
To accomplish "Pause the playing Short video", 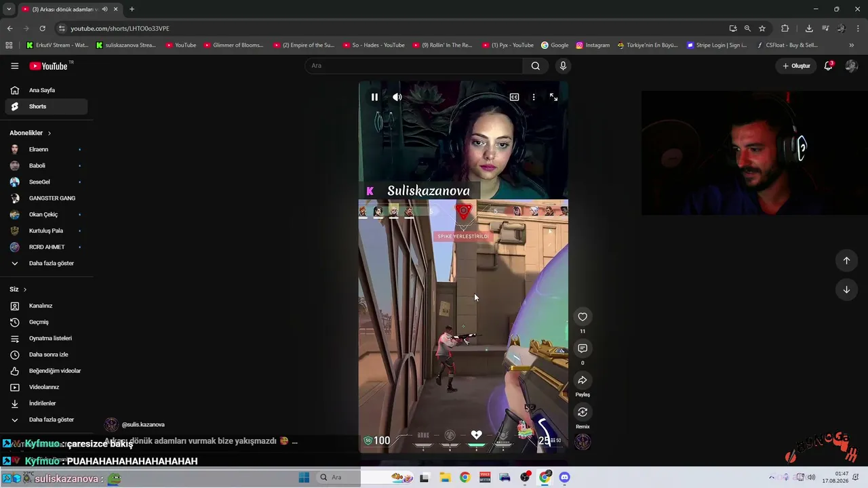I will click(x=374, y=97).
